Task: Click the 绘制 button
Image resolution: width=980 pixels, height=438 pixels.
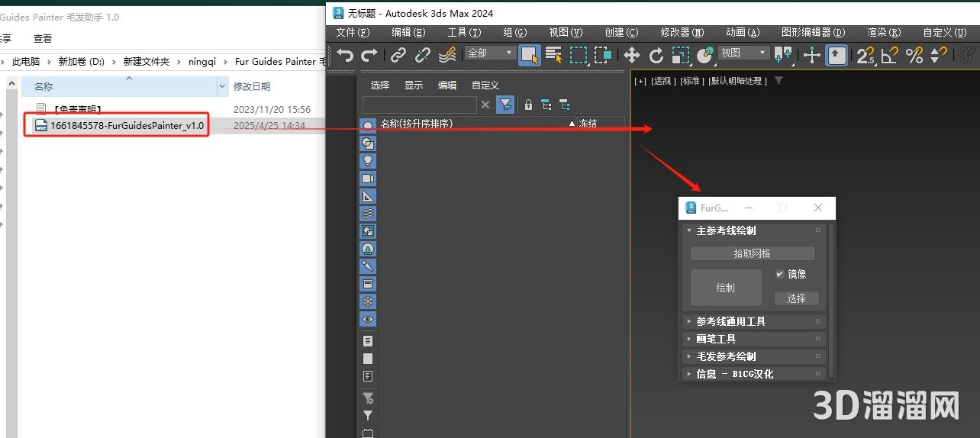Action: tap(726, 288)
